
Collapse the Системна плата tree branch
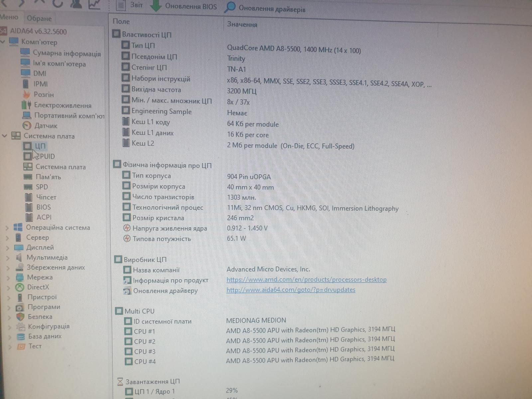(4, 136)
